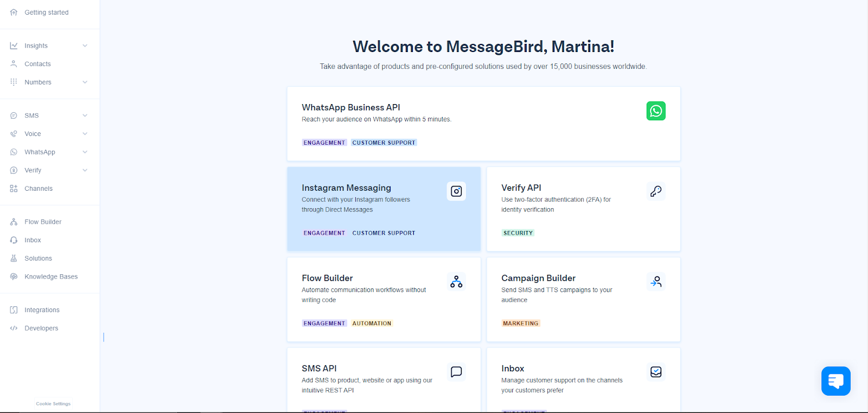The image size is (868, 413).
Task: Click the Campaign Builder person-arrow icon
Action: [x=656, y=282]
